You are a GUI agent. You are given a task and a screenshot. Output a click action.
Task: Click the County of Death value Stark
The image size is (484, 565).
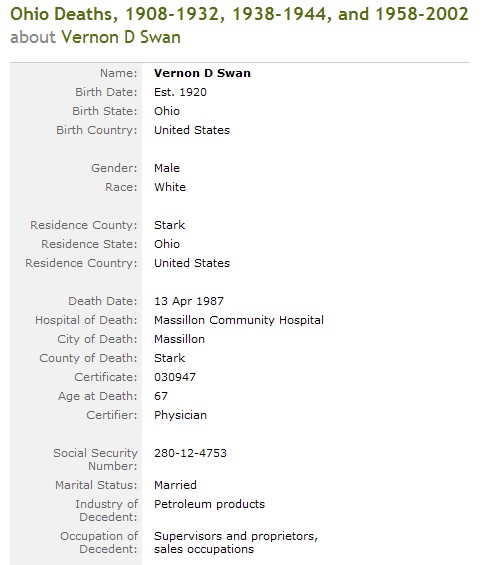(169, 358)
